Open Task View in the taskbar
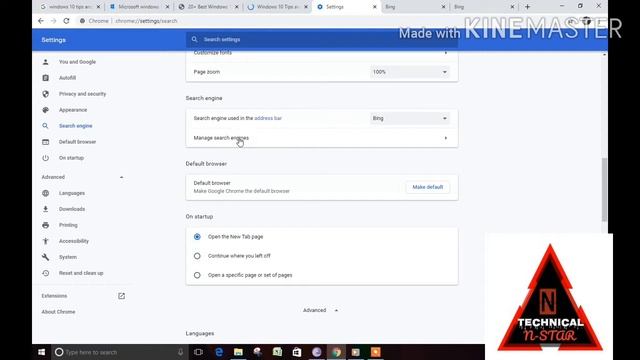The image size is (640, 360). pyautogui.click(x=198, y=352)
